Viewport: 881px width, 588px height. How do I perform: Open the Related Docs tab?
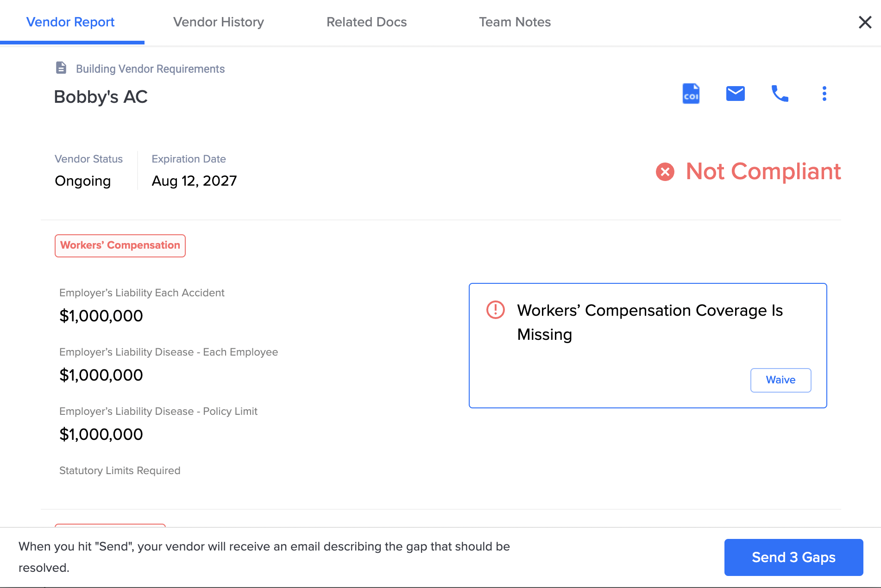366,22
